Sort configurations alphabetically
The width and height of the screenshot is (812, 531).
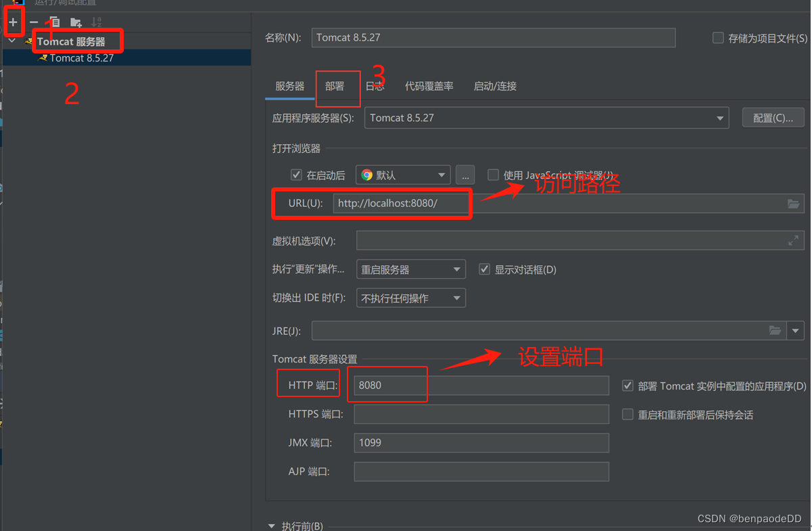tap(97, 22)
